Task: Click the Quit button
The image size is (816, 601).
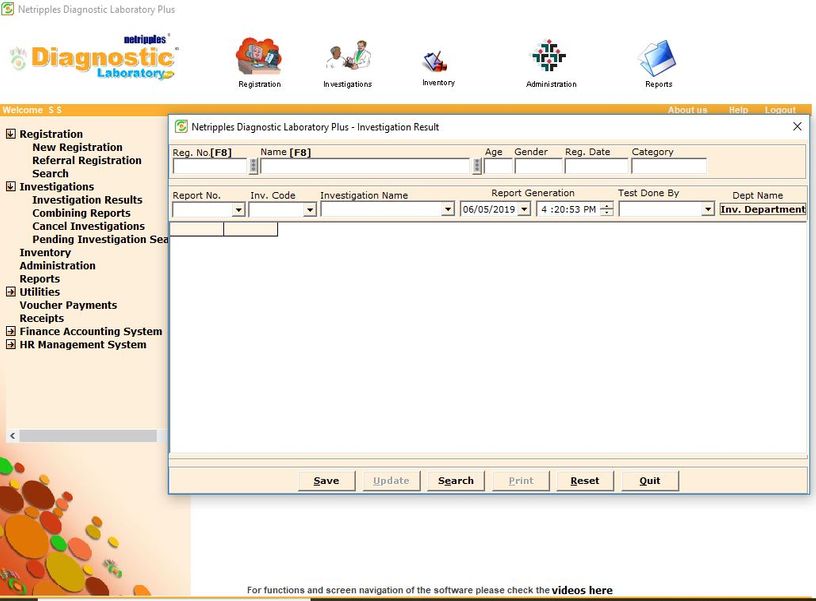Action: tap(650, 481)
